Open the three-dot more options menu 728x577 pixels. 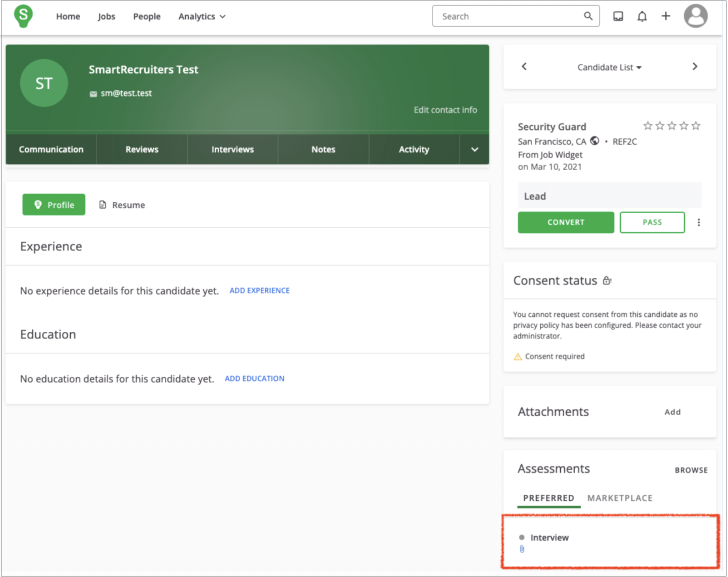pos(698,222)
